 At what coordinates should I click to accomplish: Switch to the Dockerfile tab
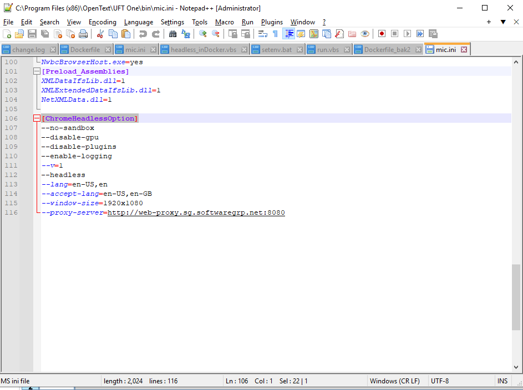click(85, 50)
